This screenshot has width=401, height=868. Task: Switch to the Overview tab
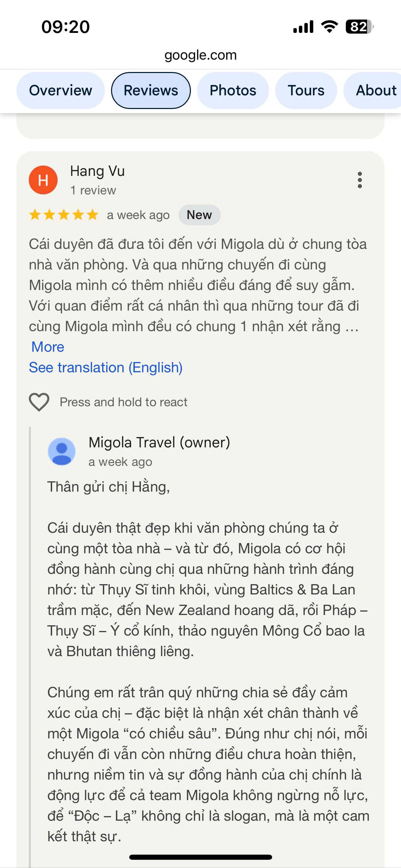(x=61, y=91)
